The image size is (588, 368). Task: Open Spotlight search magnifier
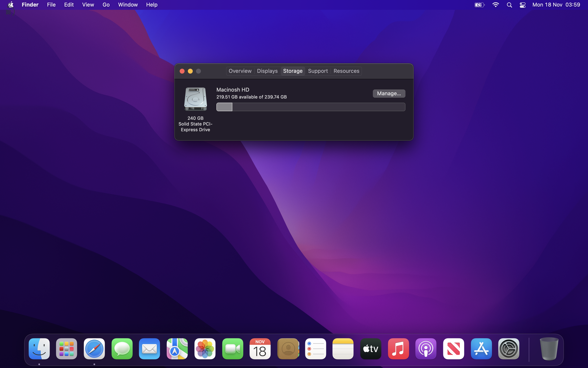509,5
